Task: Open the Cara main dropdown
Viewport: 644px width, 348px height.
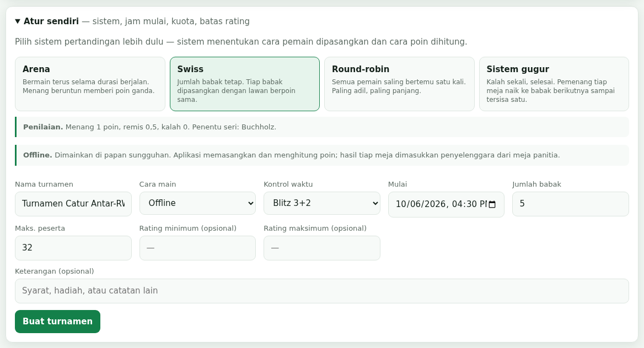Action: coord(197,203)
